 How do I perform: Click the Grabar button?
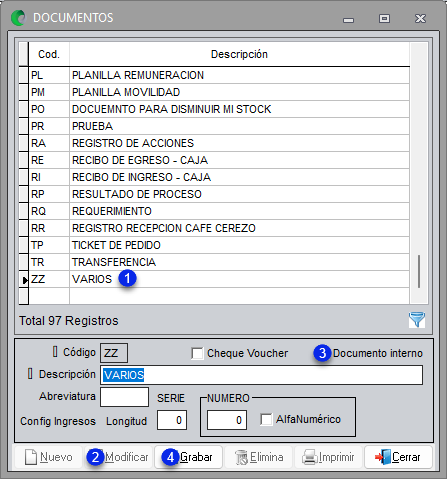pos(188,457)
